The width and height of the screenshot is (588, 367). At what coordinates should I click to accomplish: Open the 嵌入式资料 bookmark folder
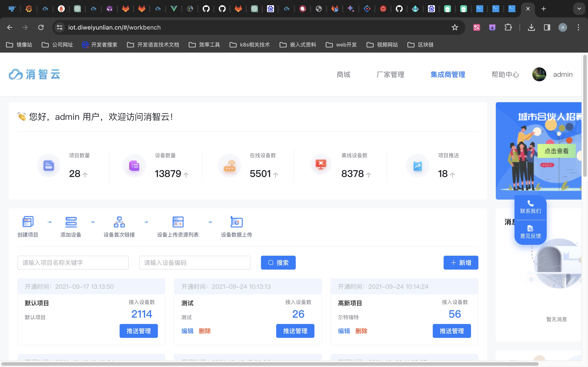point(298,45)
